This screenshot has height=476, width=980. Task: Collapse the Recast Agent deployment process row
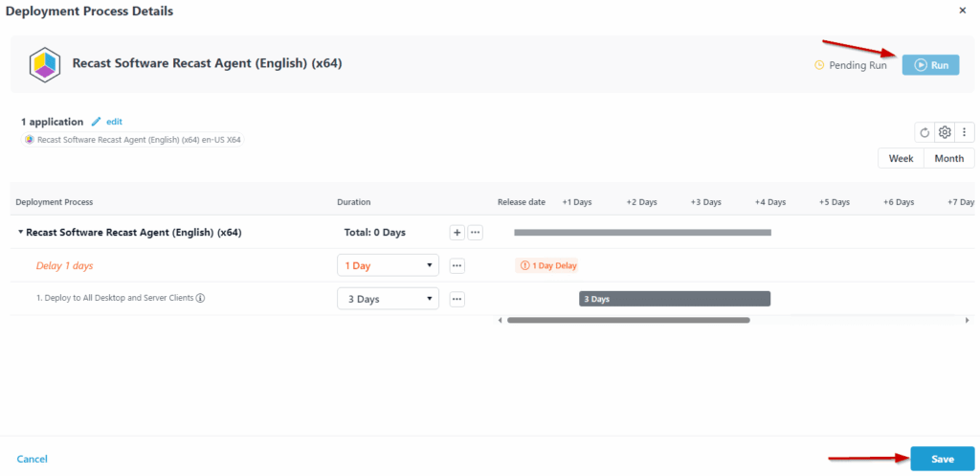20,232
